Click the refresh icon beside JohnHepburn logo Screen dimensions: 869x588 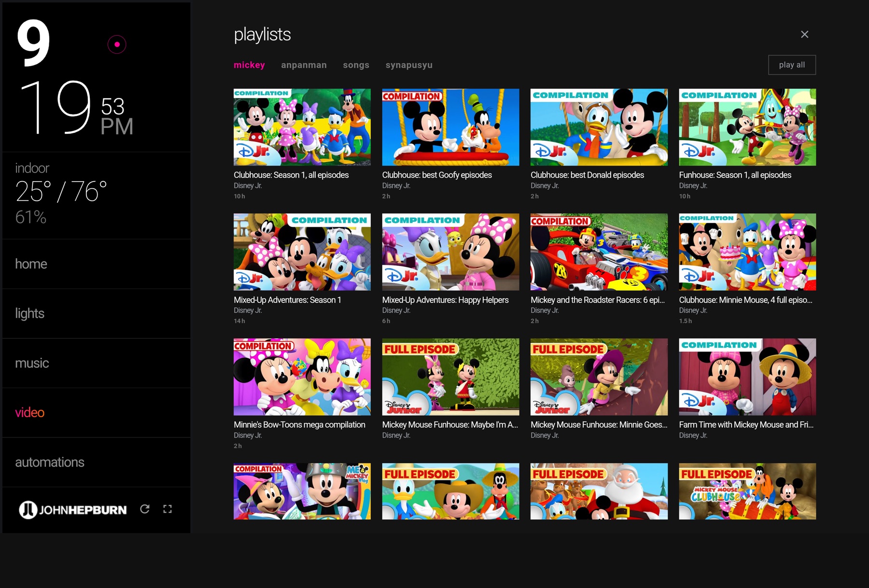click(x=145, y=509)
